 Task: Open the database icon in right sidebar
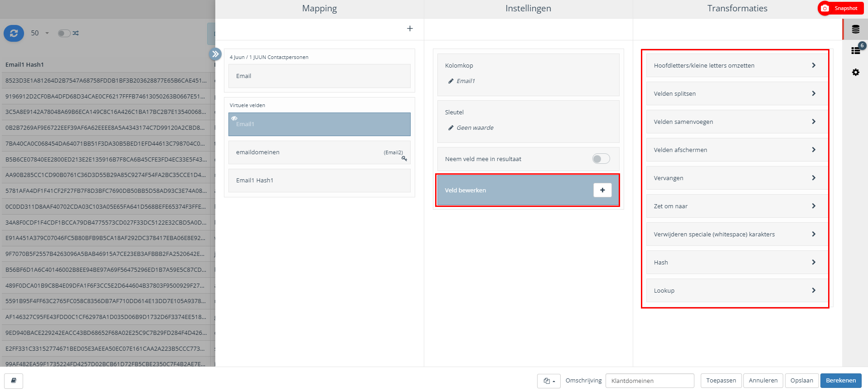[x=855, y=29]
